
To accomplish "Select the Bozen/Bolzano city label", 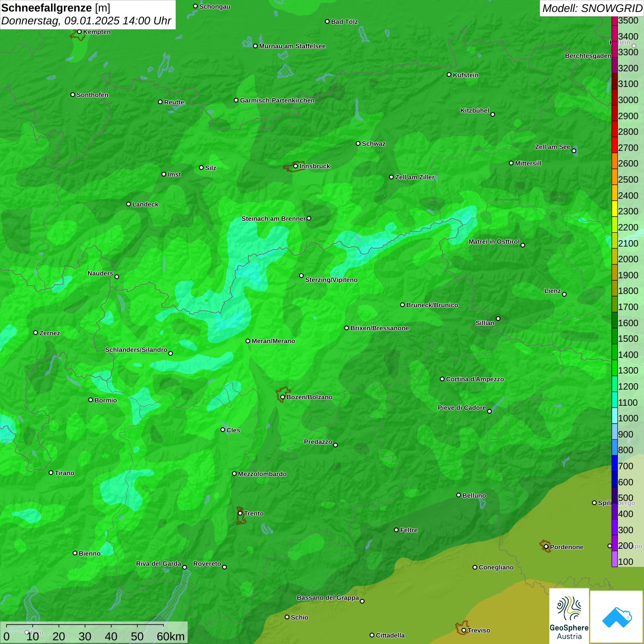I will pyautogui.click(x=310, y=397).
